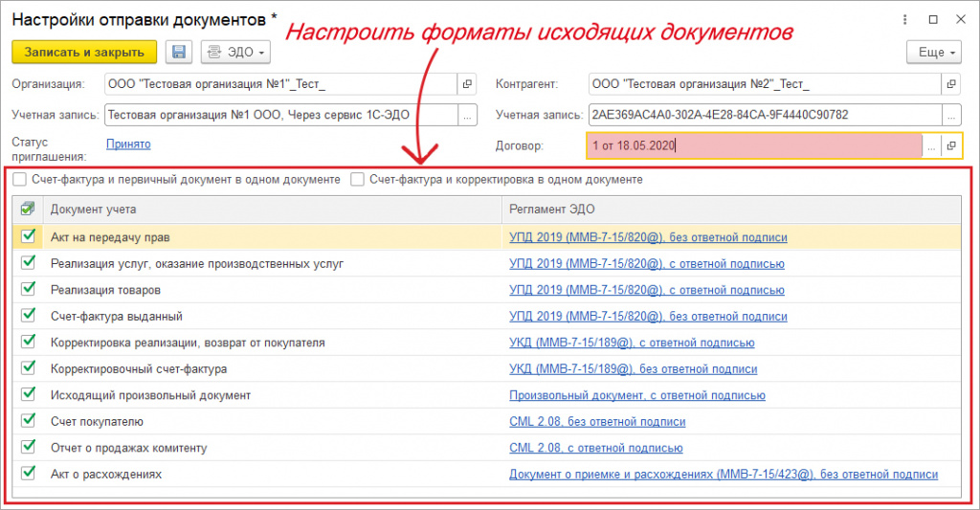Viewport: 980px width, 510px height.
Task: Select Реализация услуг, оказание производственных услуг text
Action: tap(197, 264)
